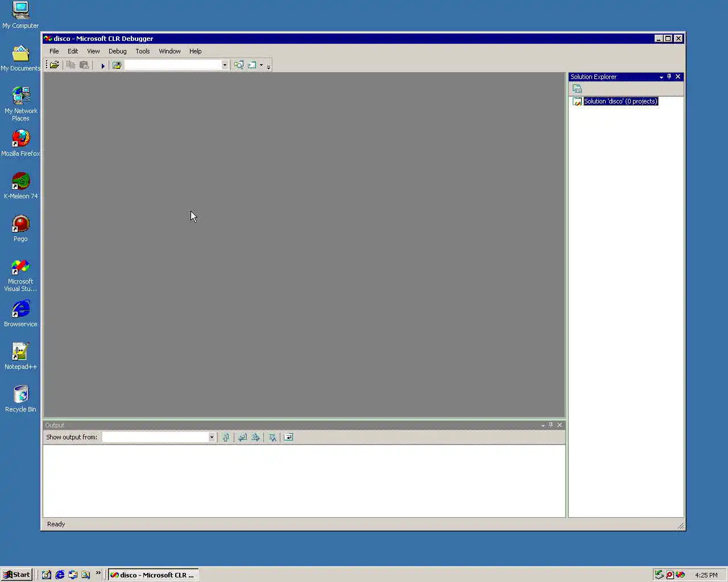
Task: Toggle auto-hide pin on Output panel
Action: point(551,425)
